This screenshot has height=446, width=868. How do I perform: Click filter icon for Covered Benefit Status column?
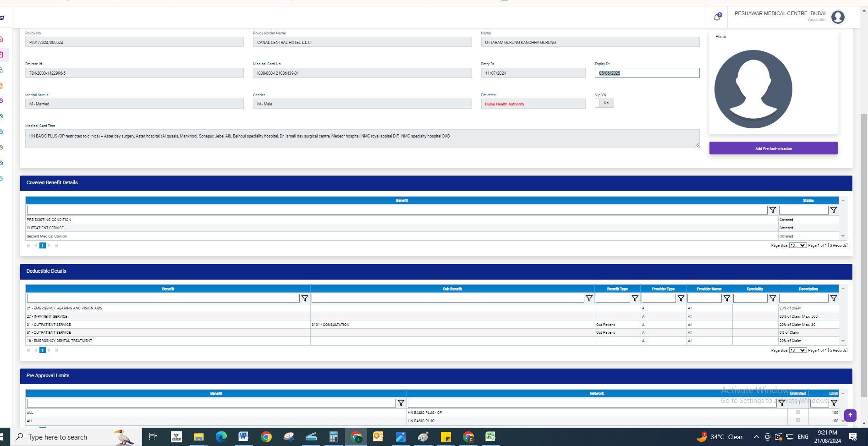point(833,210)
